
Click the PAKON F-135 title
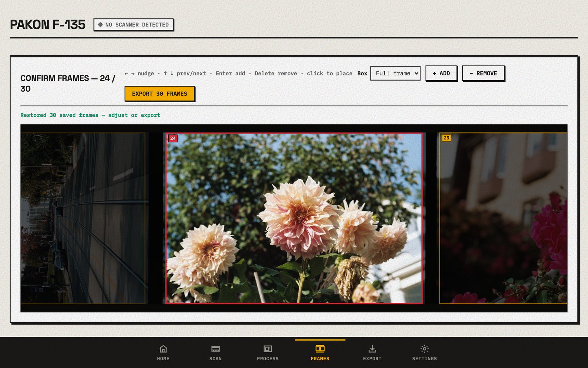tap(48, 25)
